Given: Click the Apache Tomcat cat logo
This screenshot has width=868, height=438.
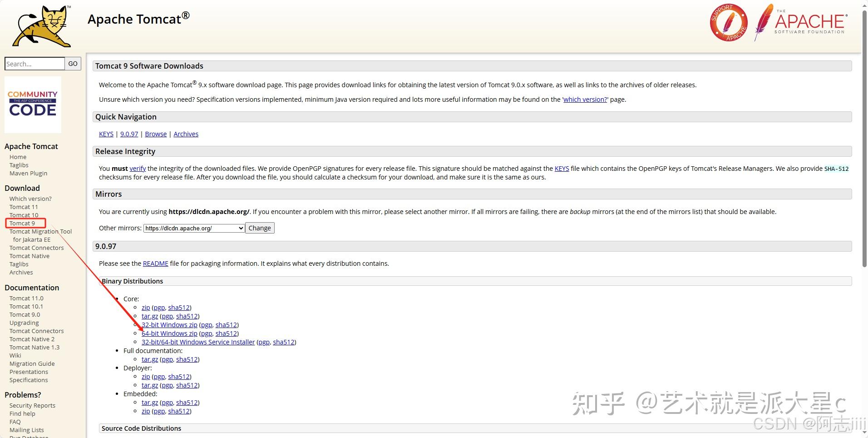Looking at the screenshot, I should pyautogui.click(x=42, y=26).
